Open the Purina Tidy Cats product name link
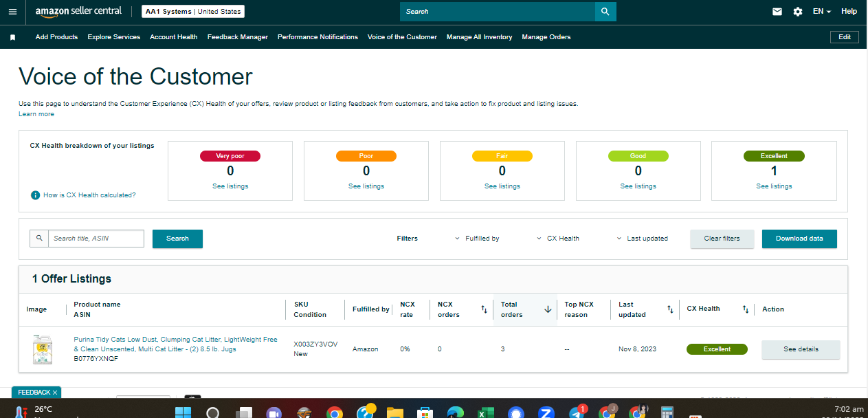Viewport: 868px width, 418px height. (175, 344)
